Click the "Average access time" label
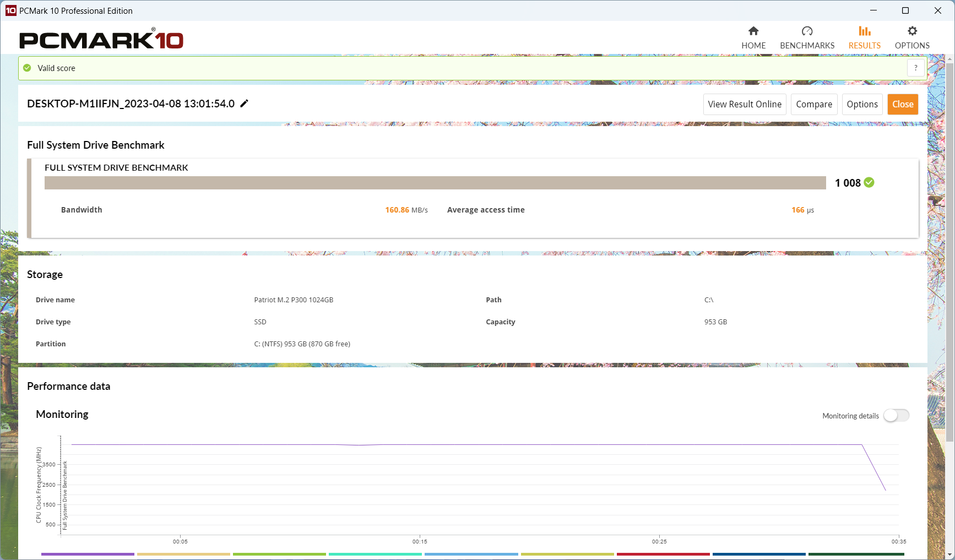Image resolution: width=955 pixels, height=560 pixels. (486, 210)
